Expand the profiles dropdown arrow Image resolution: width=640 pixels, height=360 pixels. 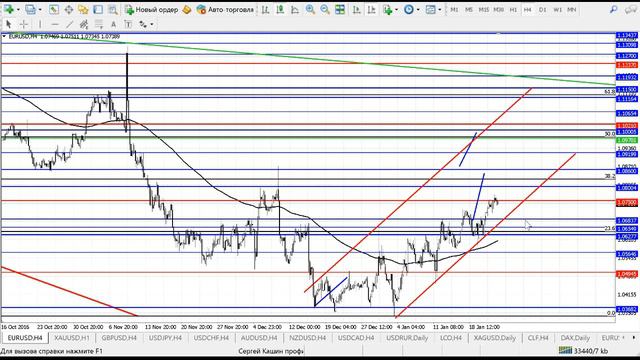point(40,9)
